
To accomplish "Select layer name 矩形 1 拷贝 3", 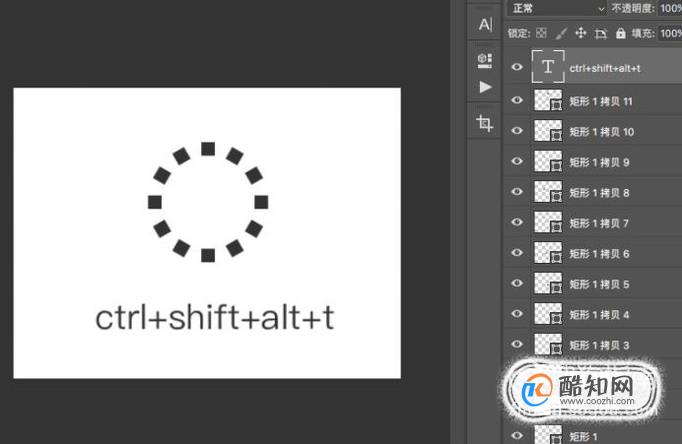I will tap(599, 345).
